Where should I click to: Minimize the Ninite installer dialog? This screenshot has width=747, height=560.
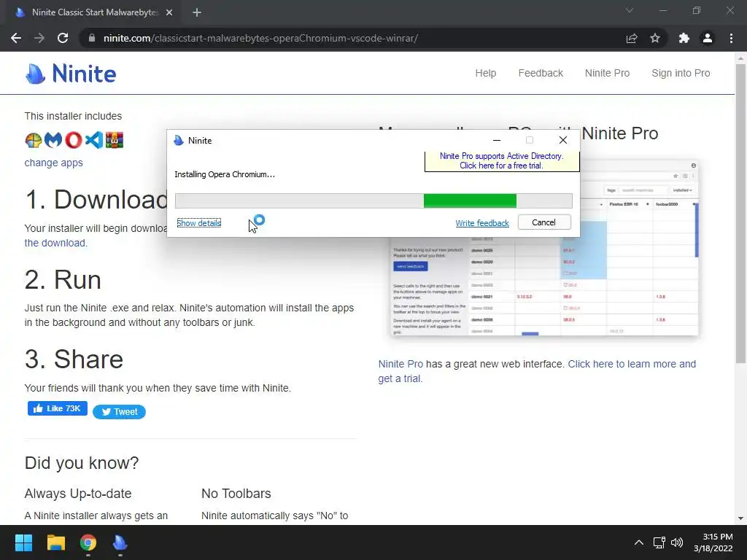pyautogui.click(x=496, y=140)
